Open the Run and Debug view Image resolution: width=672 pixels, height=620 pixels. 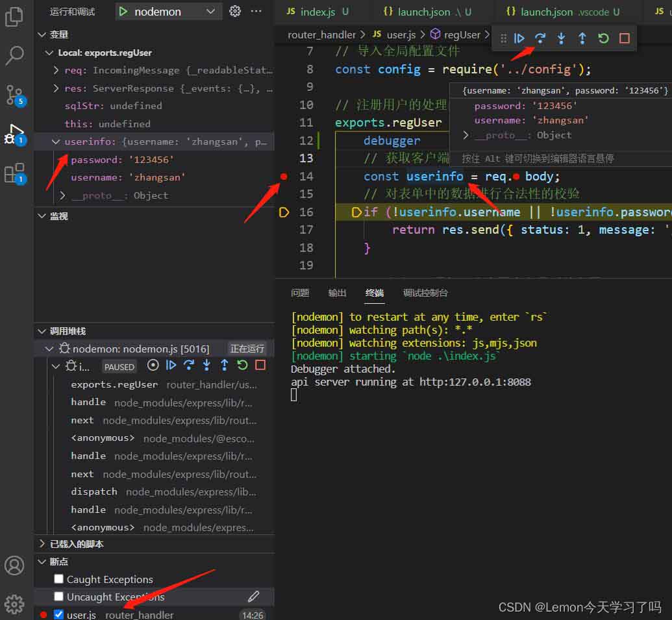point(14,134)
